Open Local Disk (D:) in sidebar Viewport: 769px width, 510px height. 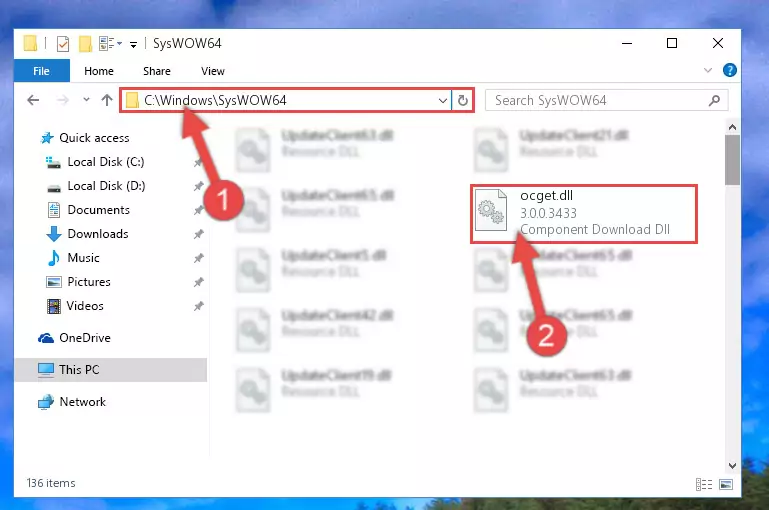point(106,186)
